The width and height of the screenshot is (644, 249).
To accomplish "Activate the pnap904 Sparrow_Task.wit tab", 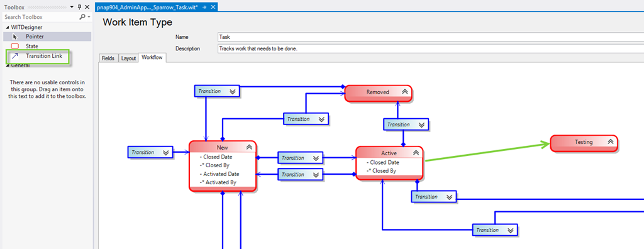I will click(x=148, y=8).
